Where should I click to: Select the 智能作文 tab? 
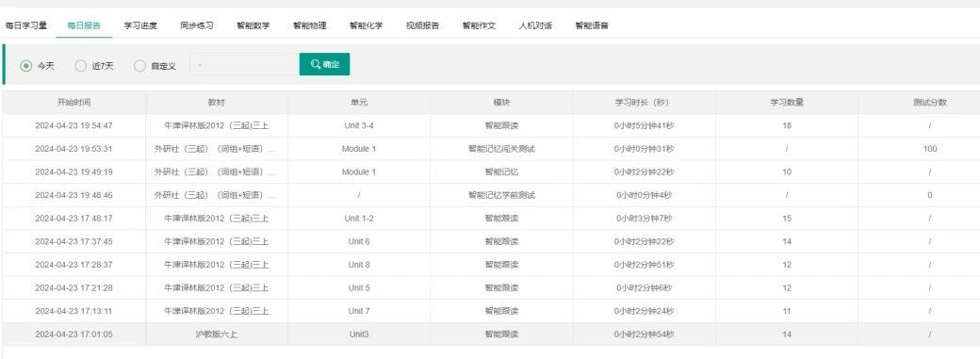479,25
